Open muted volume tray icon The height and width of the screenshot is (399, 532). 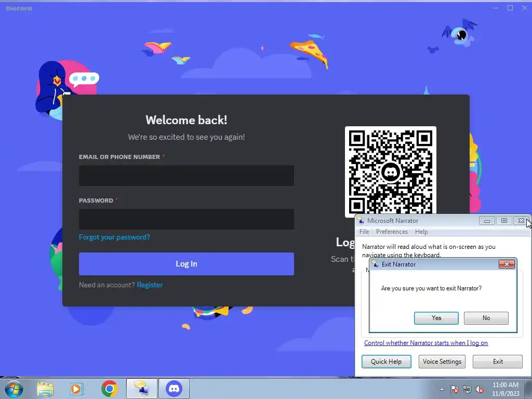480,389
